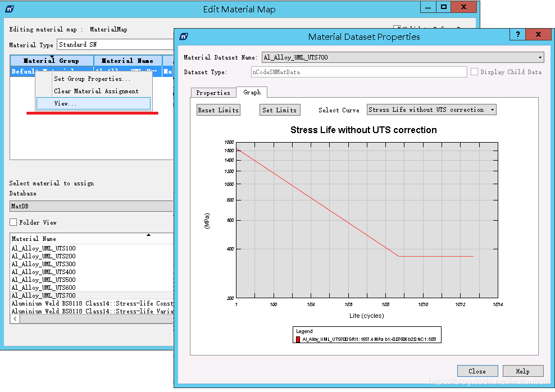This screenshot has width=555, height=392.
Task: Choose Set Group Properties... from context menu
Action: [x=92, y=79]
